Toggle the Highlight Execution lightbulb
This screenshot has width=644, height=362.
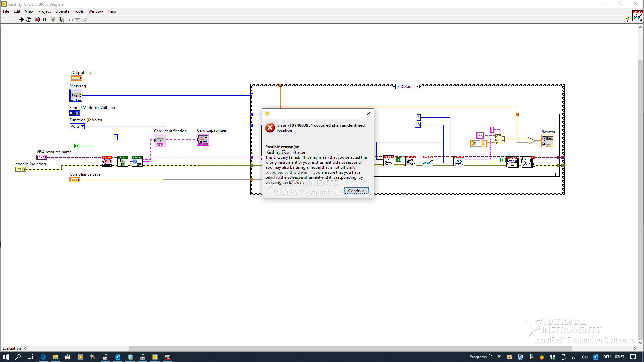coord(53,20)
